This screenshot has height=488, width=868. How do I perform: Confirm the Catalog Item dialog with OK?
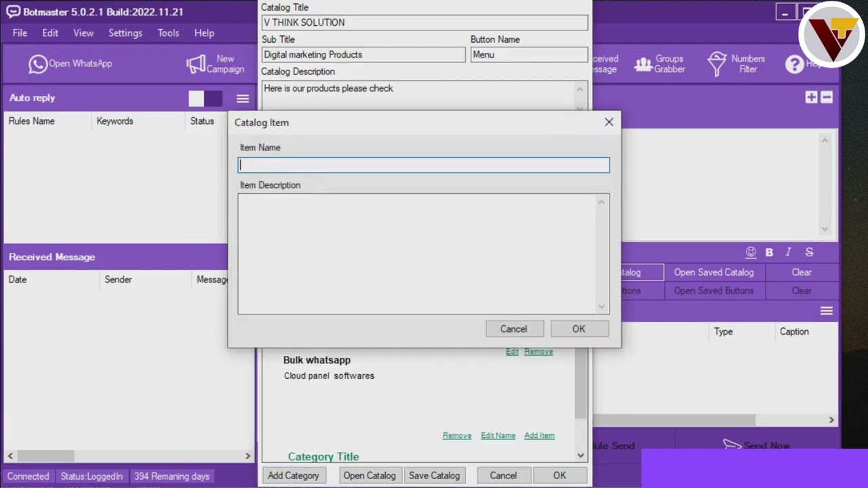tap(578, 329)
